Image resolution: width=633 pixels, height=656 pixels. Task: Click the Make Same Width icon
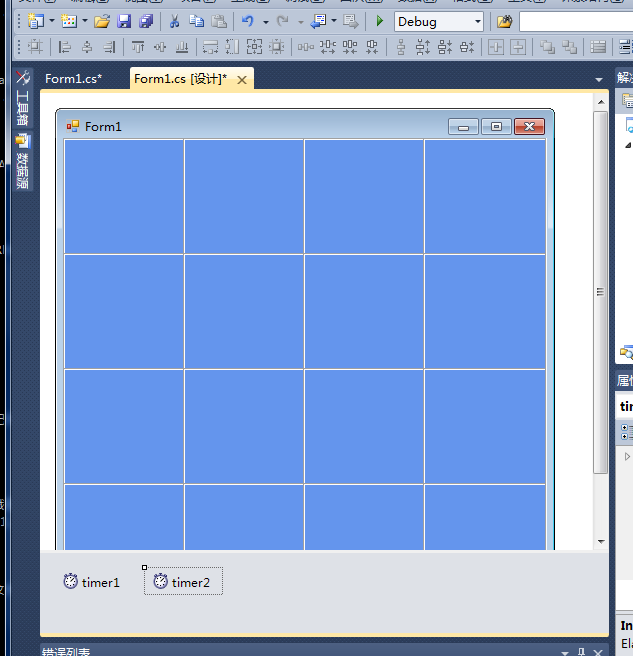[210, 47]
